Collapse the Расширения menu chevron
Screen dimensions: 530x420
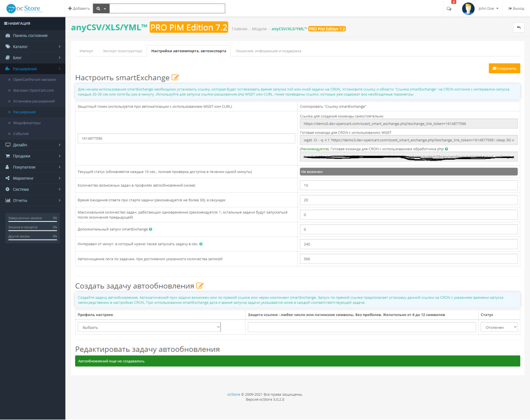tap(60, 69)
